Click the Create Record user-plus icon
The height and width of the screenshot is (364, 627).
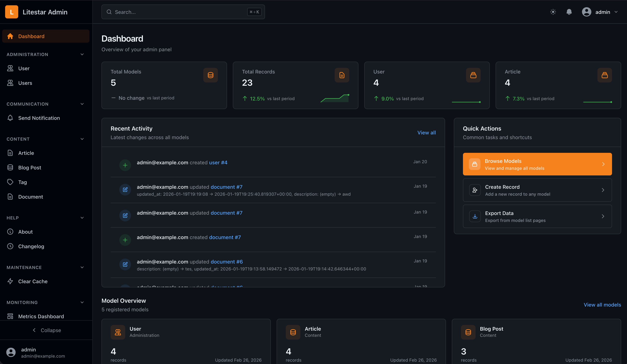[475, 190]
